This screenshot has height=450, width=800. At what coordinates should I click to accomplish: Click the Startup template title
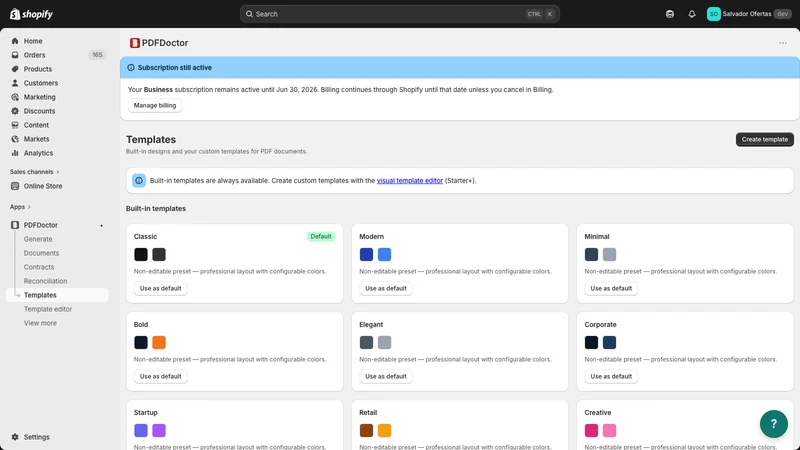[145, 412]
